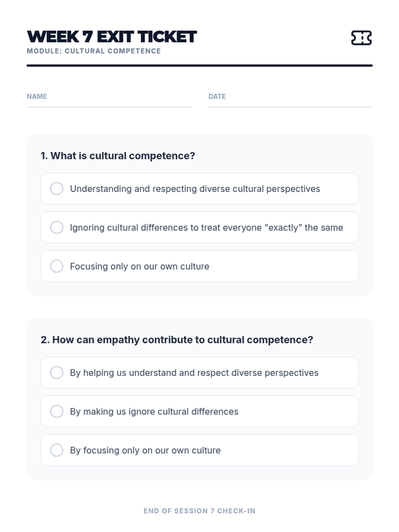
Task: Select radio button for "Understanding and respecting diverse cultural perspectives"
Action: click(57, 189)
